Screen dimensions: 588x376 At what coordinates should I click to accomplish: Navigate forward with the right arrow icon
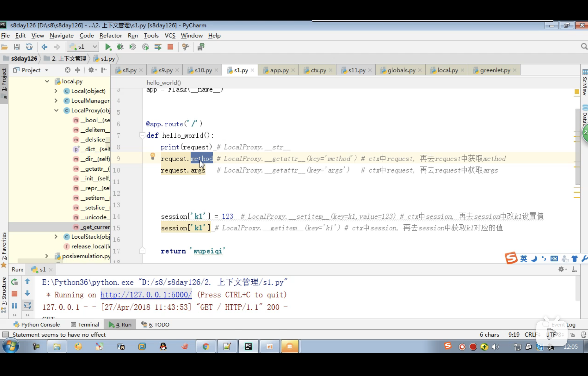[x=57, y=47]
